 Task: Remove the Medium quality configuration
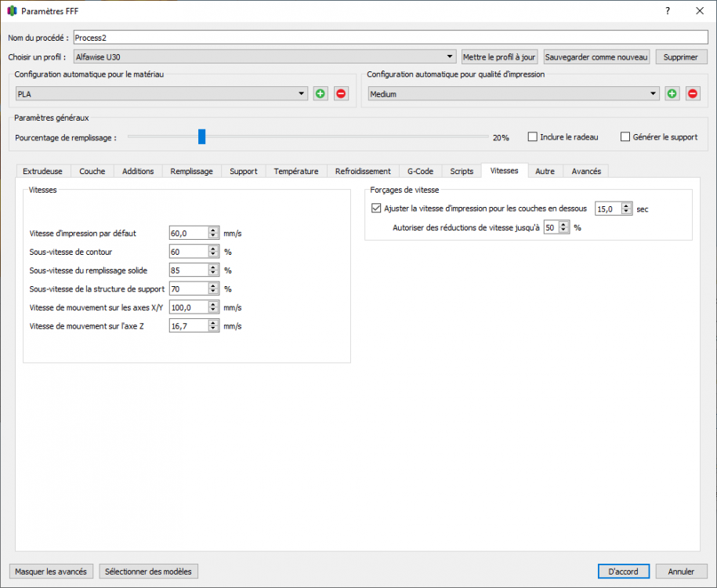click(692, 94)
